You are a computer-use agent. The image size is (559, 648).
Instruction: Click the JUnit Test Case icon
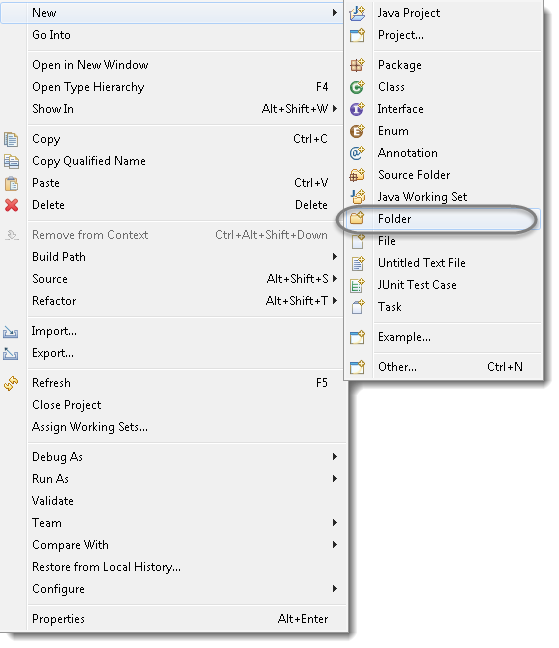click(x=357, y=285)
